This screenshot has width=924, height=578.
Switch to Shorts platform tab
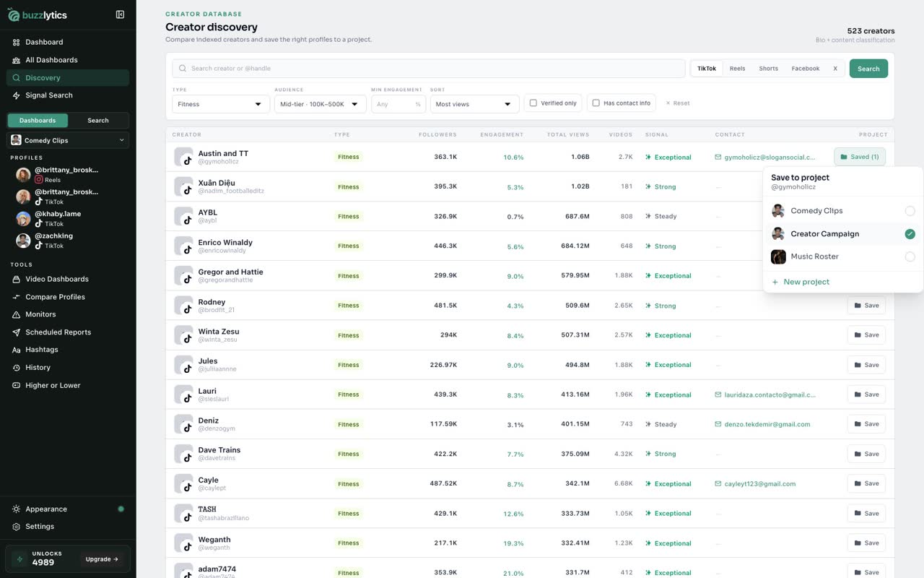point(768,69)
